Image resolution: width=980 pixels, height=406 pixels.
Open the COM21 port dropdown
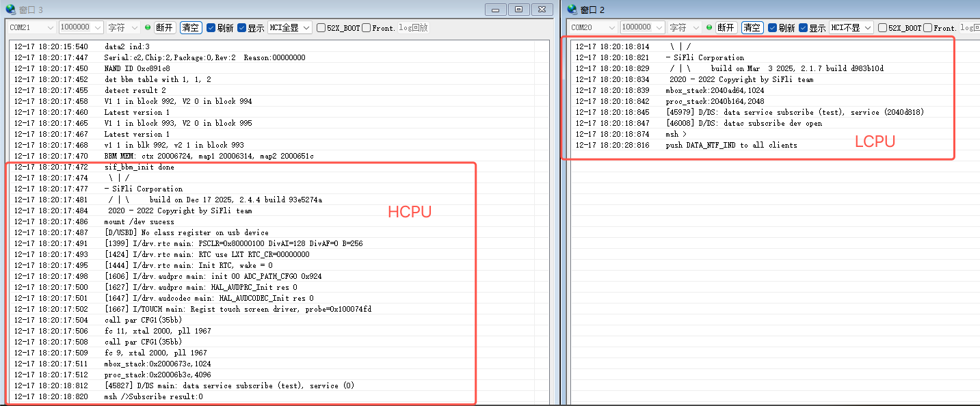pos(31,27)
